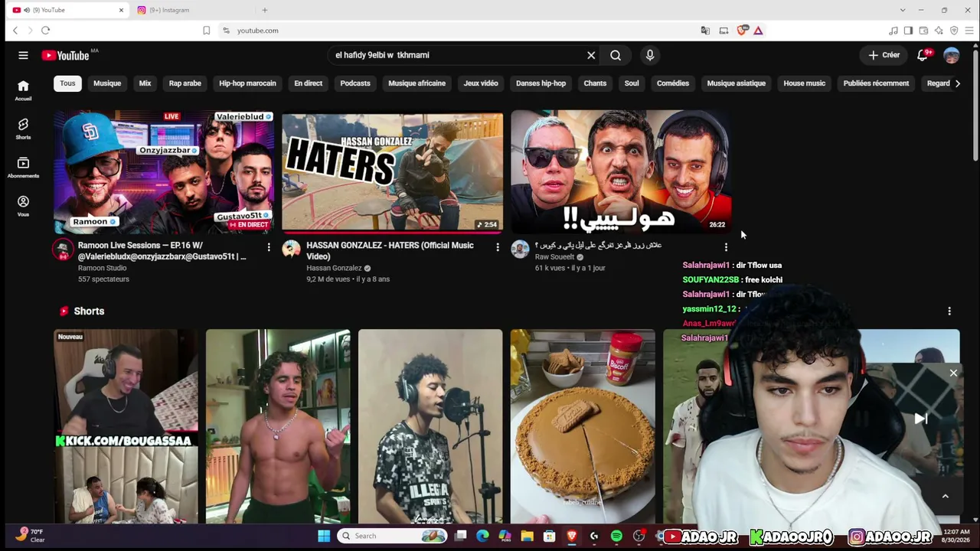Select the Tous filter chip
Viewport: 980px width, 551px height.
[x=68, y=83]
